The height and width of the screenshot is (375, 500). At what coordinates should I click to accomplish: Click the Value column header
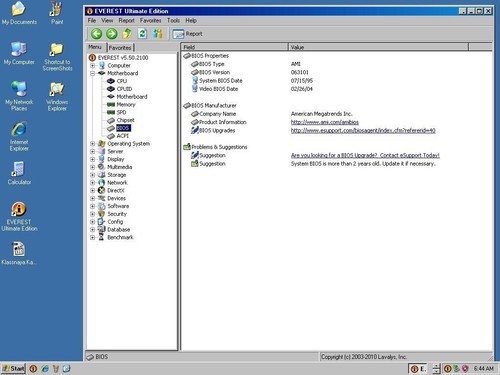(x=378, y=47)
